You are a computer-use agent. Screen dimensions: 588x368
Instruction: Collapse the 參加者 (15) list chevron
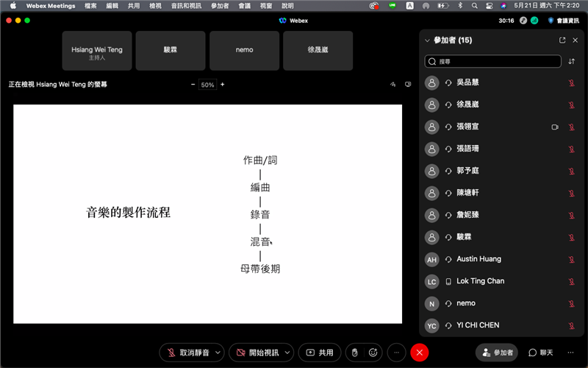coord(427,40)
